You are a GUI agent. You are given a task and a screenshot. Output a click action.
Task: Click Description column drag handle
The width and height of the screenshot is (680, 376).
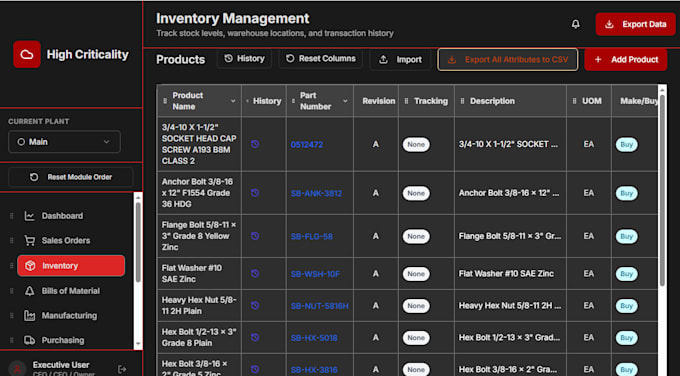pyautogui.click(x=462, y=101)
